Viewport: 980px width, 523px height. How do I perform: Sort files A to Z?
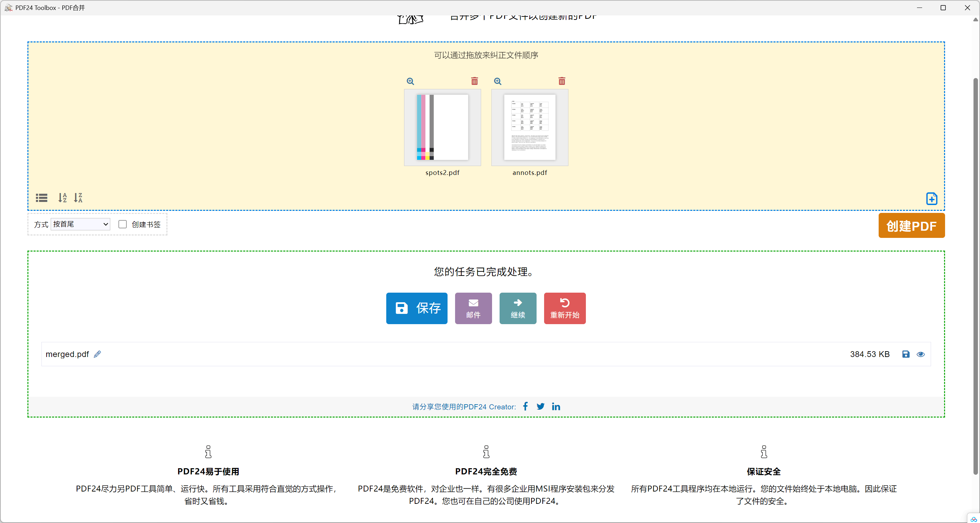62,198
